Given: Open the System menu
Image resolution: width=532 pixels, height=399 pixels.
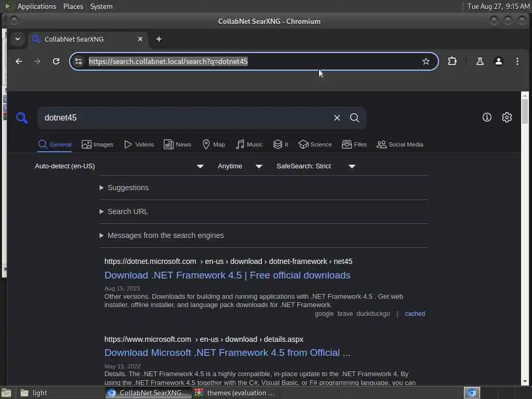Looking at the screenshot, I should coord(101,6).
